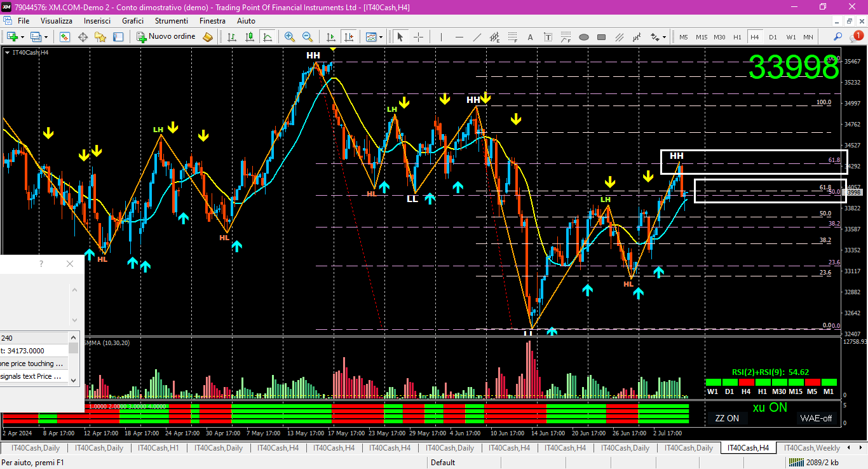Screen dimensions: 868x469
Task: Select the cursor arrow tool
Action: pos(400,37)
